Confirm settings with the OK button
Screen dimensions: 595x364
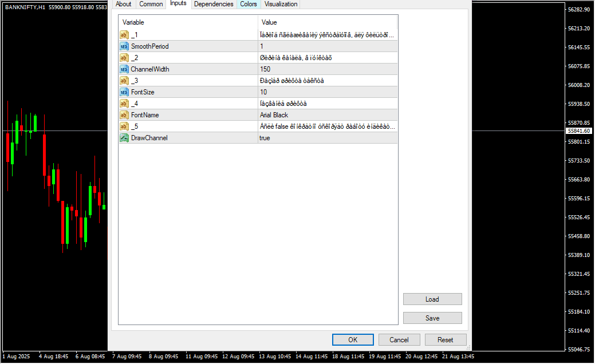coord(353,340)
